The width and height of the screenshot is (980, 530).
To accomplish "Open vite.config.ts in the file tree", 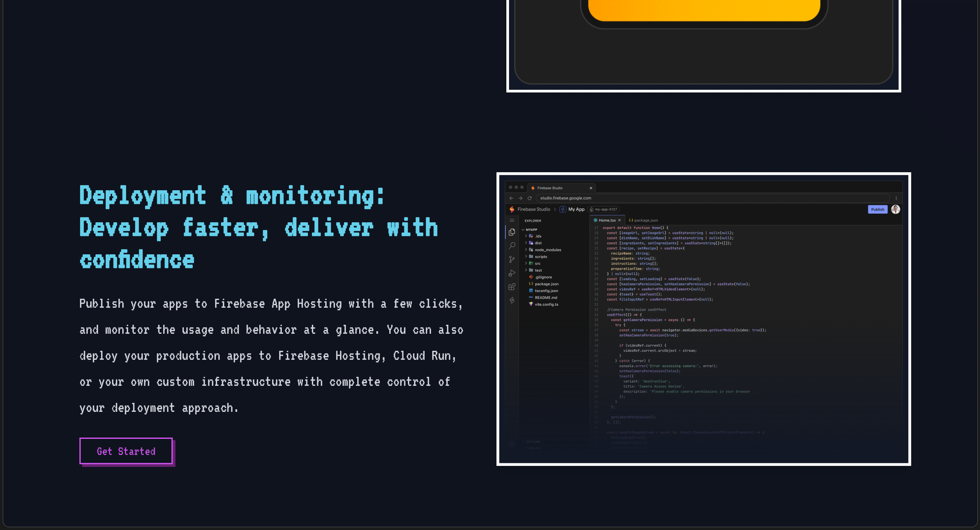I will (546, 304).
